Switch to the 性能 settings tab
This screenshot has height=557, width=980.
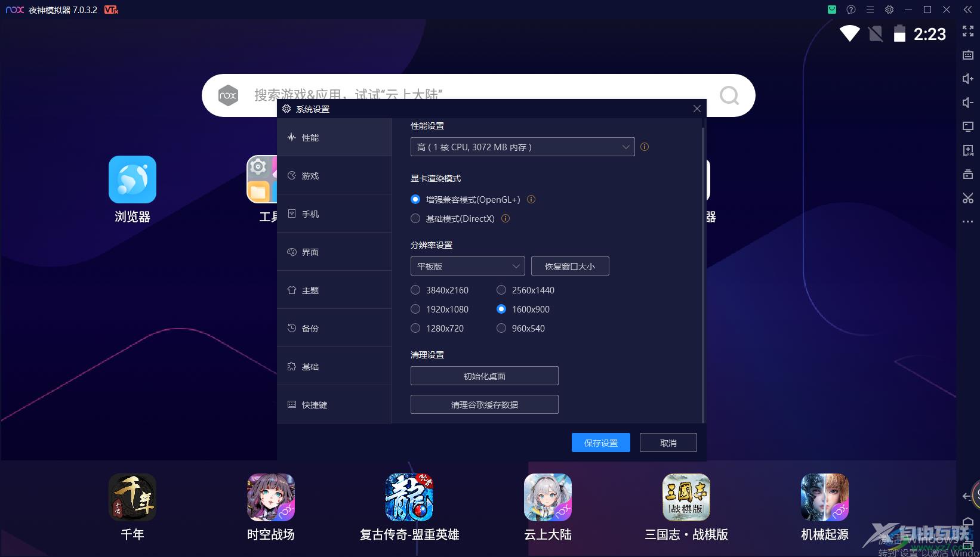click(x=334, y=137)
